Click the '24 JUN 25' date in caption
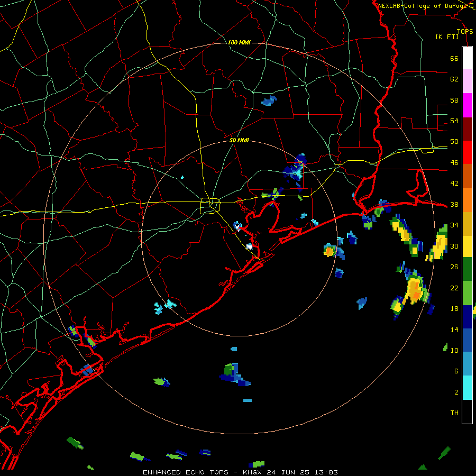This screenshot has width=476, height=476. pyautogui.click(x=288, y=472)
